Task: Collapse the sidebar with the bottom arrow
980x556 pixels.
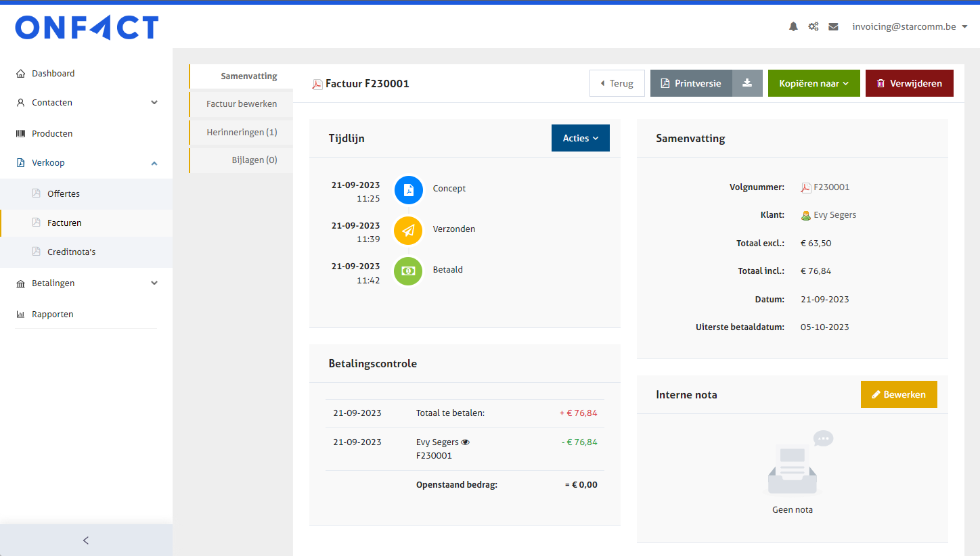Action: coord(86,540)
